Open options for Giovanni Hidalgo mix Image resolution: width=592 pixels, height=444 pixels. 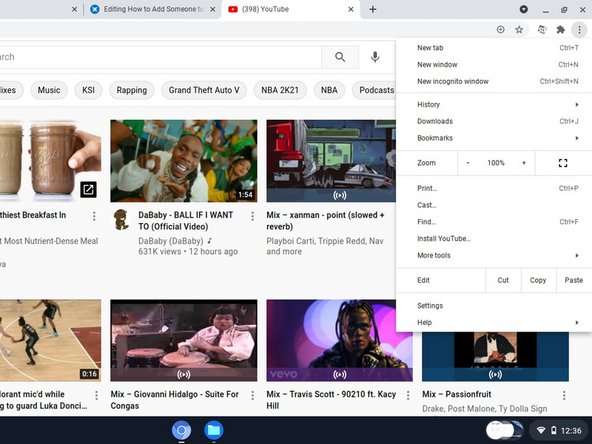(252, 395)
